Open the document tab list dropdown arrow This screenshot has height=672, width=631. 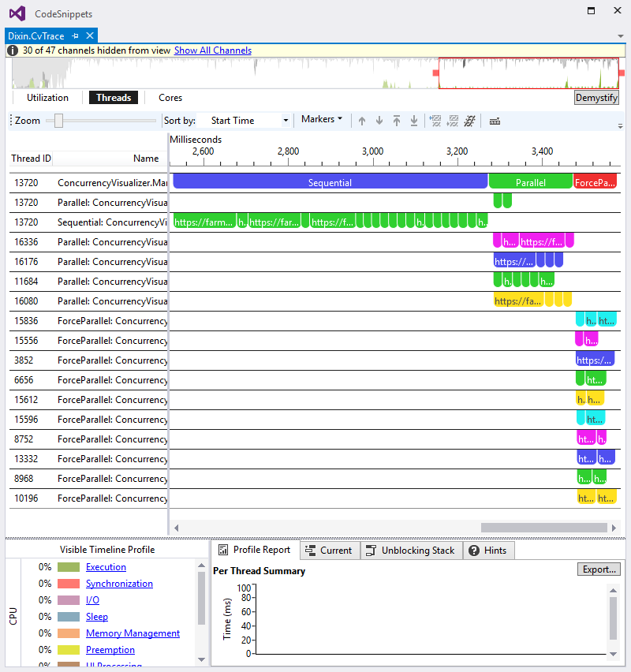(620, 36)
